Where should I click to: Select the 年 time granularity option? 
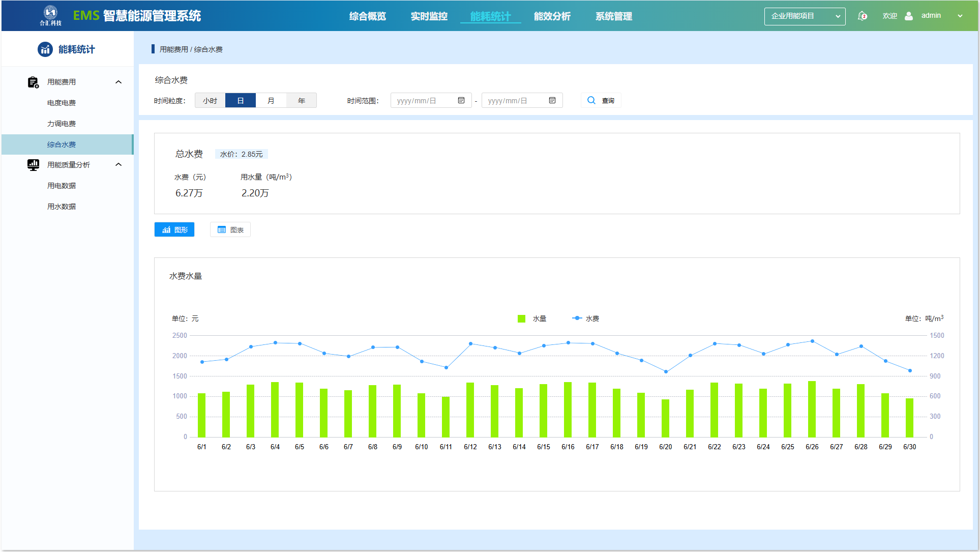[302, 101]
